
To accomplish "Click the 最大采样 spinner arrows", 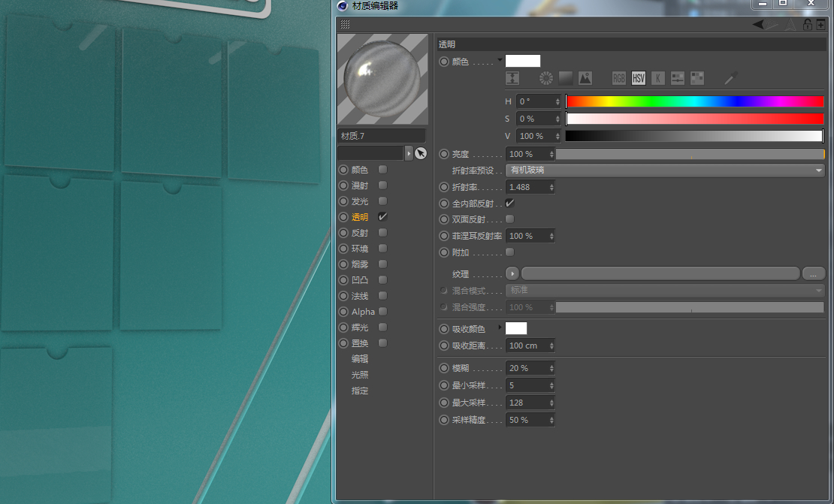I will (x=551, y=403).
